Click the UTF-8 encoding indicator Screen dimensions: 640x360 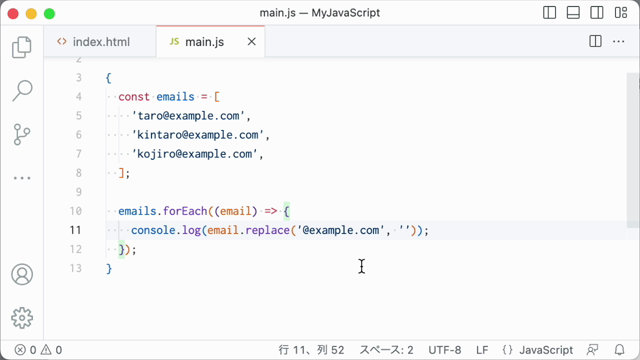pyautogui.click(x=444, y=350)
